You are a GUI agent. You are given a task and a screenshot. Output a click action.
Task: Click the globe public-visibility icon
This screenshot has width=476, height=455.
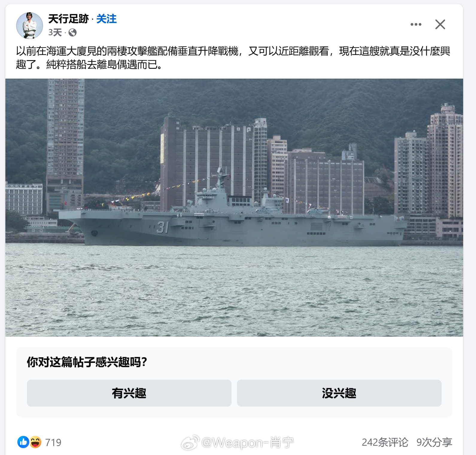(x=72, y=32)
